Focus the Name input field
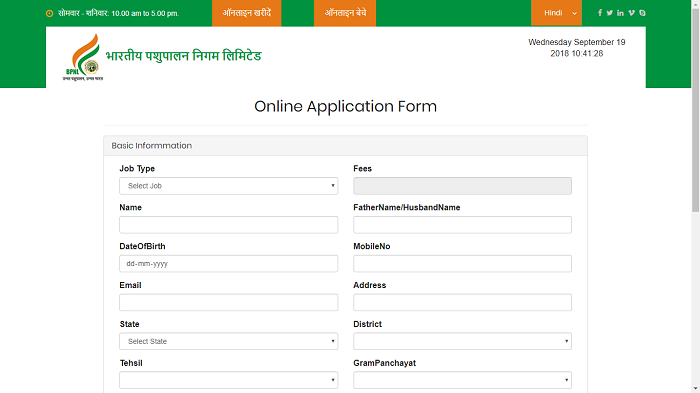Screen dimensions: 700x393 [x=229, y=225]
